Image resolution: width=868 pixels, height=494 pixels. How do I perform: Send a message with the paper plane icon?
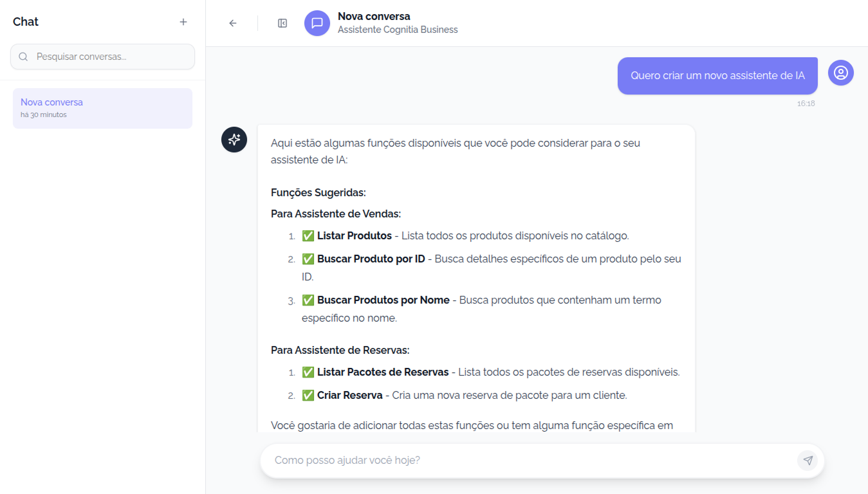(x=808, y=460)
